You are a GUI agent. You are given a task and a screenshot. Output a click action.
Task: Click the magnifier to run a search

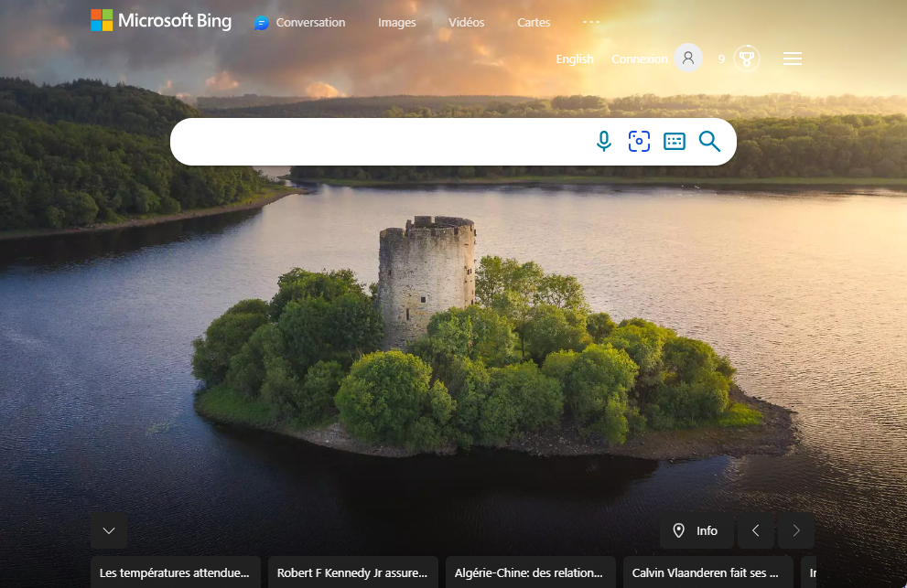pos(710,142)
